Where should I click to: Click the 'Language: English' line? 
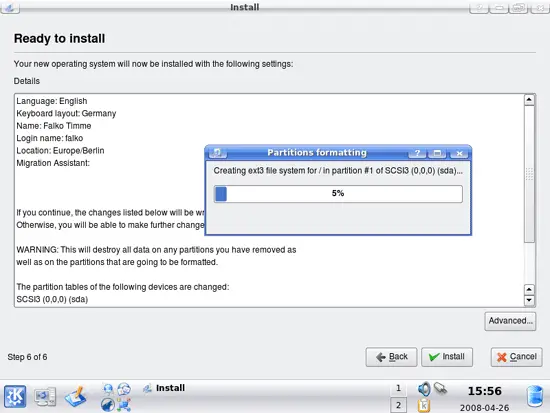(52, 101)
